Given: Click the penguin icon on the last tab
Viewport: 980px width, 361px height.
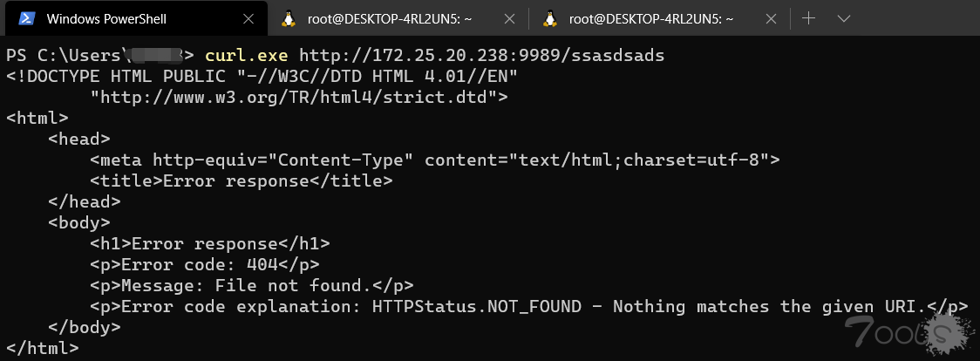Looking at the screenshot, I should (550, 18).
